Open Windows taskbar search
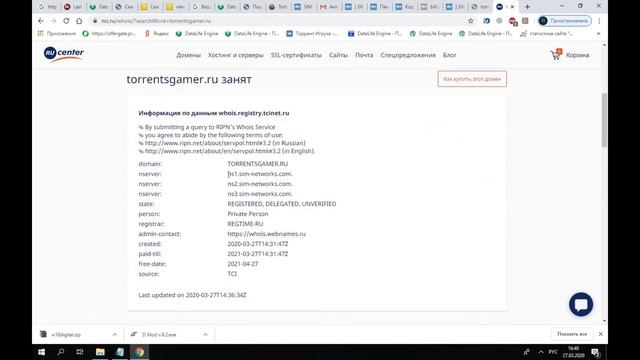Image resolution: width=640 pixels, height=360 pixels. (x=61, y=352)
